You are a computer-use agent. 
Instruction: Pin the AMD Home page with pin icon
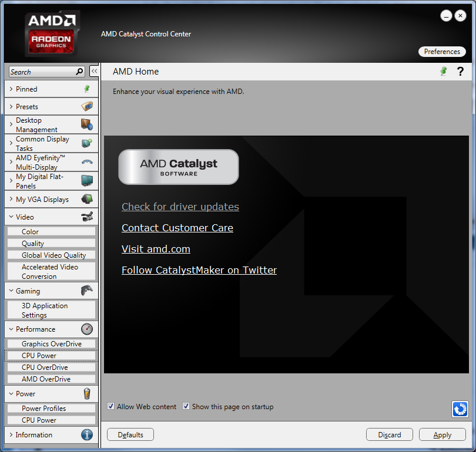[x=444, y=71]
